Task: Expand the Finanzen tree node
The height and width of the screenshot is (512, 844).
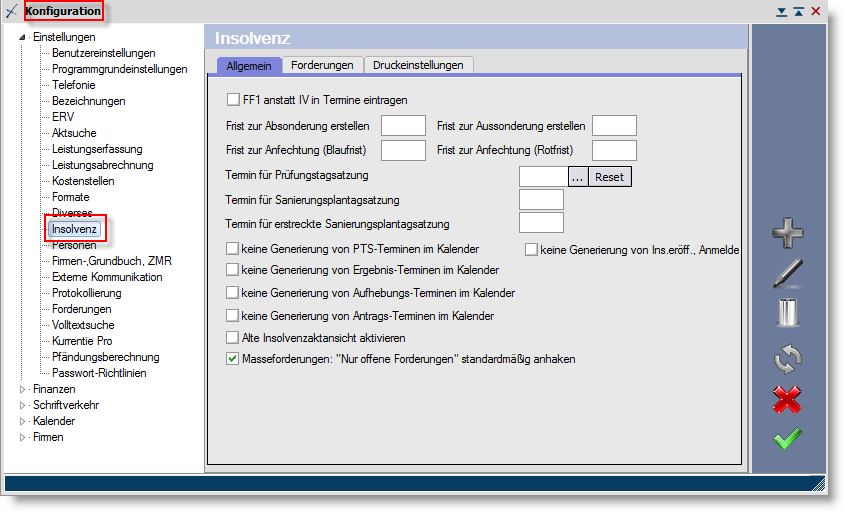Action: click(22, 389)
